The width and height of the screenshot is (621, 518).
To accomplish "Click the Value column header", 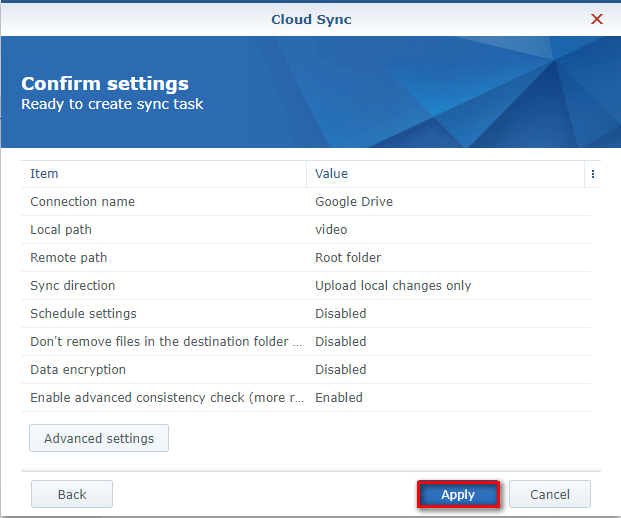I will click(331, 174).
